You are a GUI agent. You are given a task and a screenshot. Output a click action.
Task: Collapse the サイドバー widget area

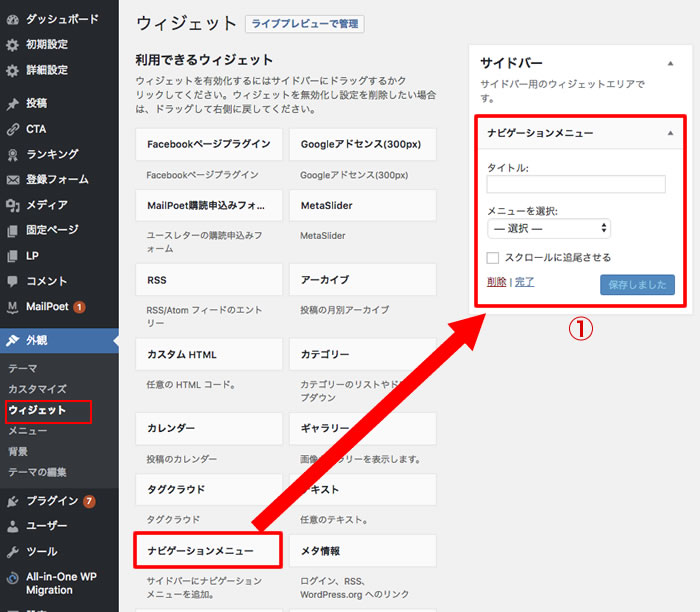[670, 63]
